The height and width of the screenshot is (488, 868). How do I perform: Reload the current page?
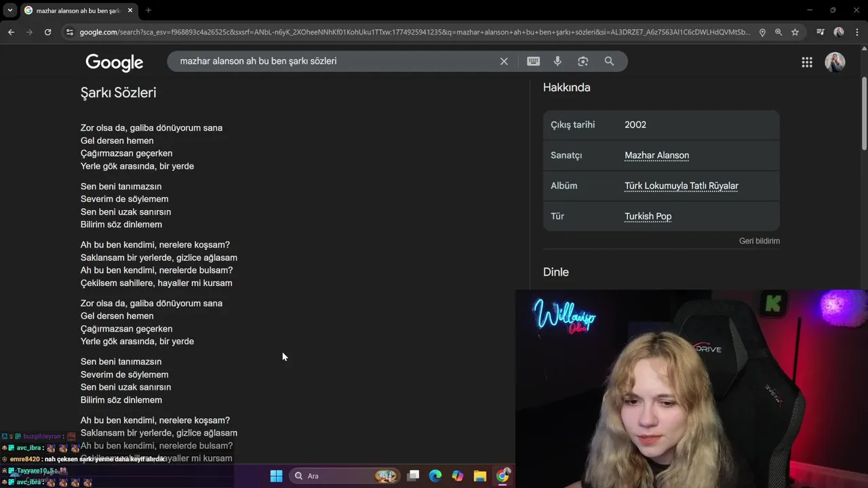47,32
